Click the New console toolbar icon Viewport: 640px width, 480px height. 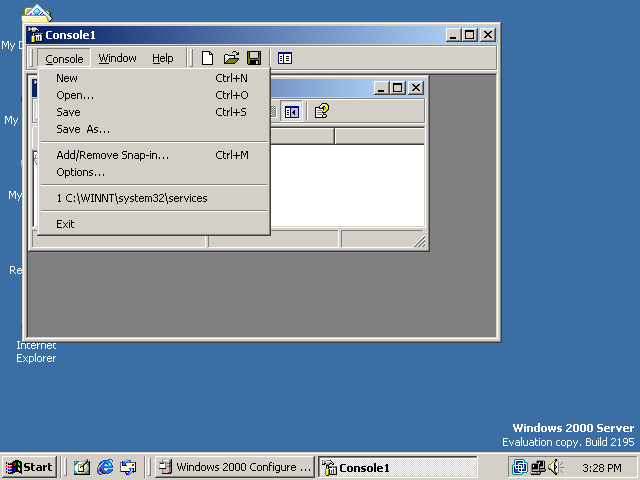tap(207, 58)
